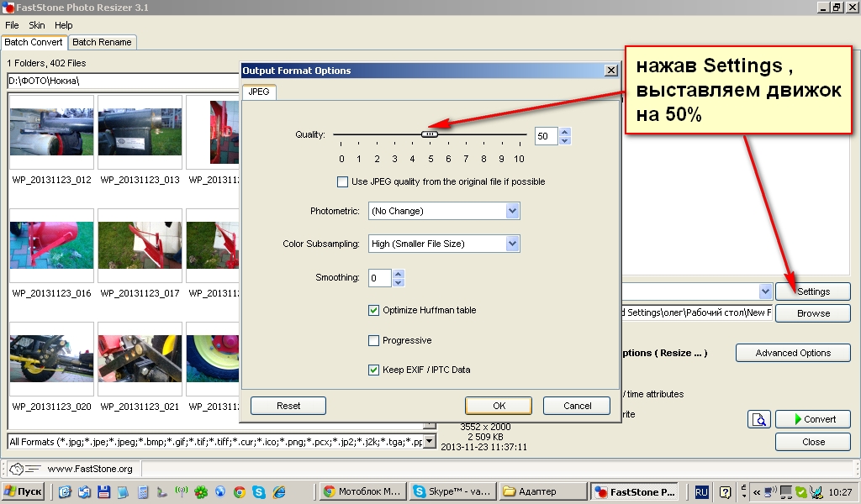Click Cancel in Output Format Options

(577, 406)
